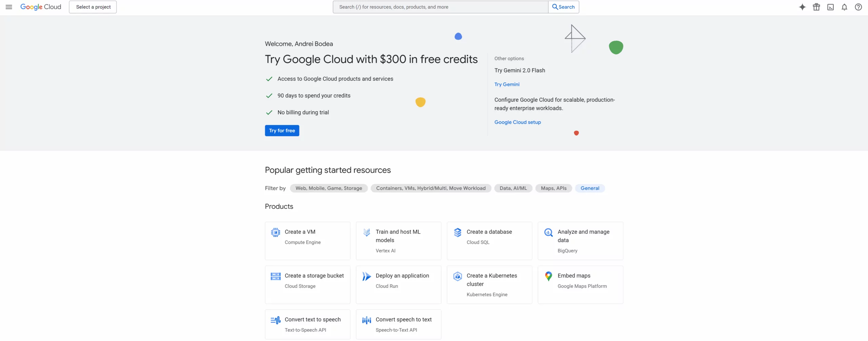Follow the Try Gemini link
Screen dimensions: 868x341
click(x=507, y=84)
